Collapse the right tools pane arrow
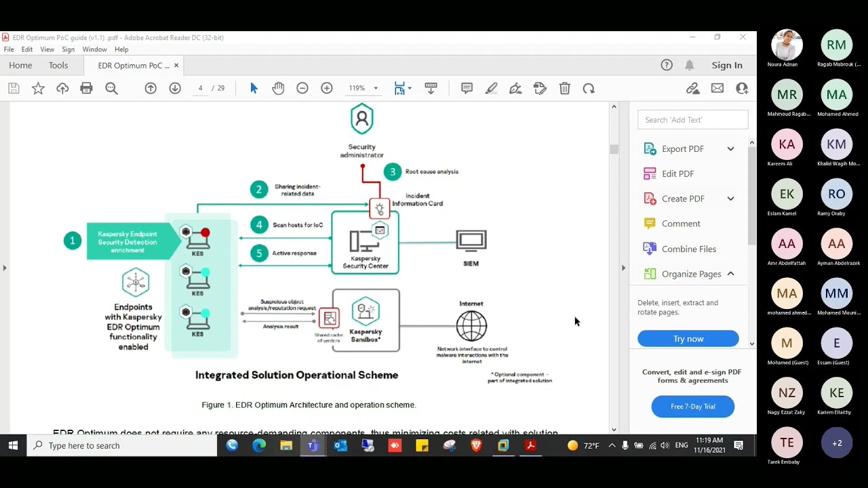This screenshot has height=488, width=868. (623, 268)
